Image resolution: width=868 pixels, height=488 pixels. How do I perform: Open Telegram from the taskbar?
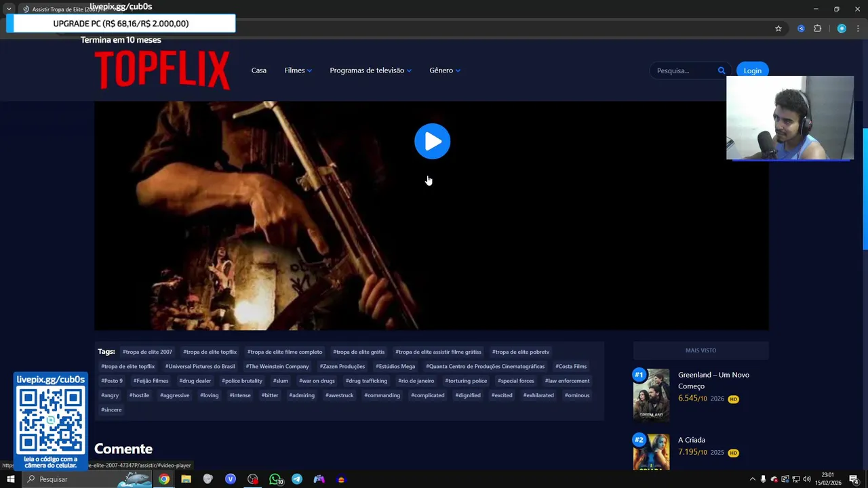coord(297,479)
